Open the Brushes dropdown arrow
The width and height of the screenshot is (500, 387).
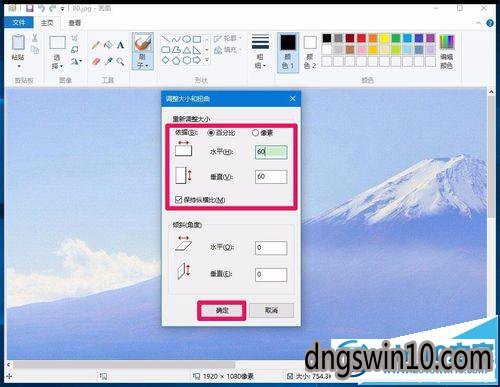[146, 66]
